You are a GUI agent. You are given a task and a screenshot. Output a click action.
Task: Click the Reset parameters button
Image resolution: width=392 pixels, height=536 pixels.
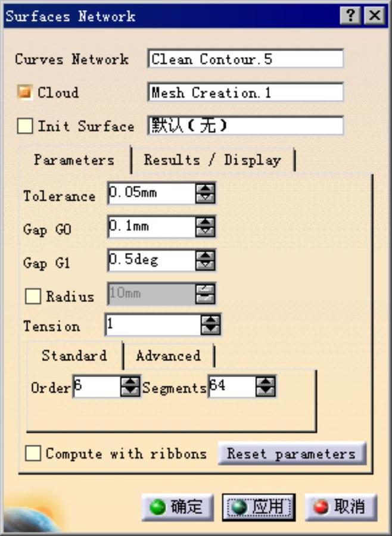292,454
